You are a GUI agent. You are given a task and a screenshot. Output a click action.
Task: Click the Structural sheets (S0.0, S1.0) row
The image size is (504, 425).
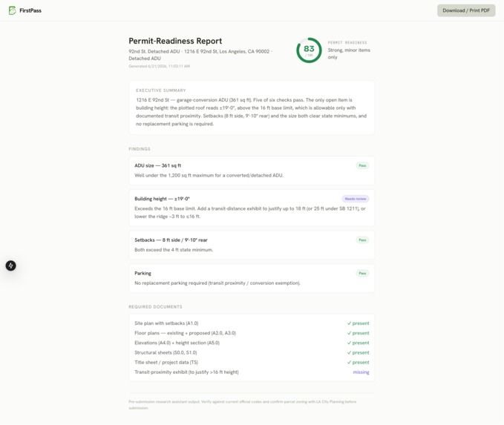point(252,353)
